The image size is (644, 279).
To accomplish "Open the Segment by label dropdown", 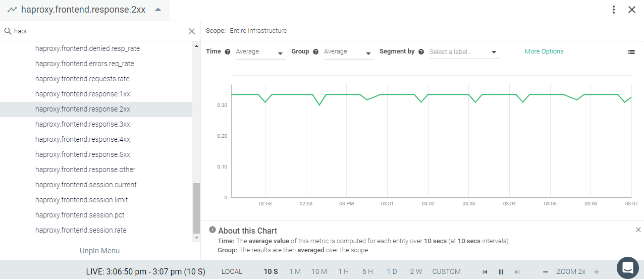I will (464, 52).
